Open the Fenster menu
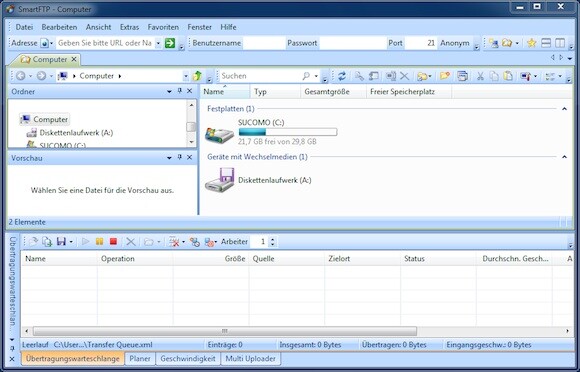 pyautogui.click(x=200, y=27)
